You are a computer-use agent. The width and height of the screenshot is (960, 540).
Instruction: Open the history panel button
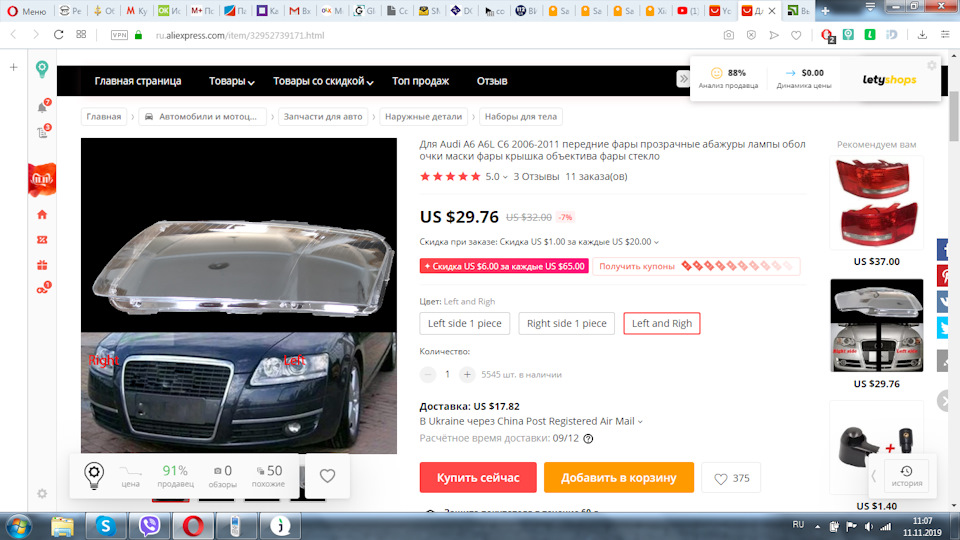(x=907, y=475)
